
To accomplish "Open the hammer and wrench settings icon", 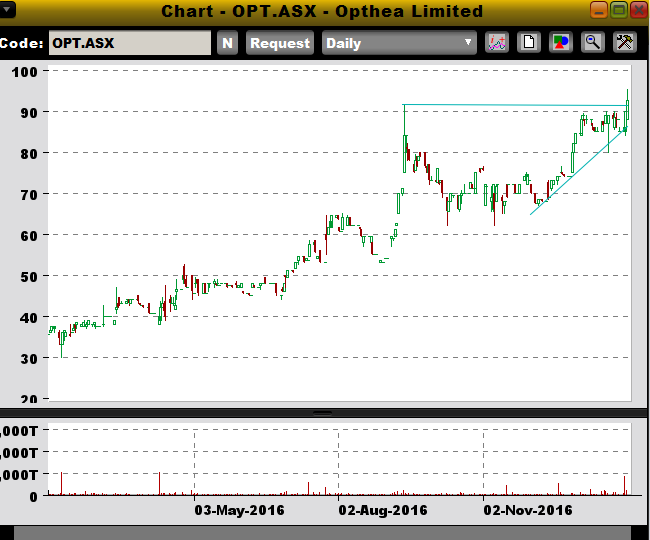I will 624,43.
